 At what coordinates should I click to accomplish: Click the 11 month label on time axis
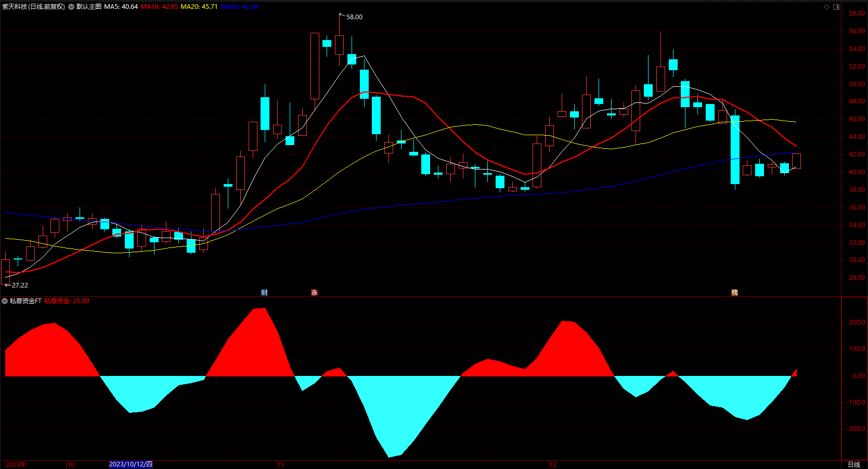click(281, 464)
